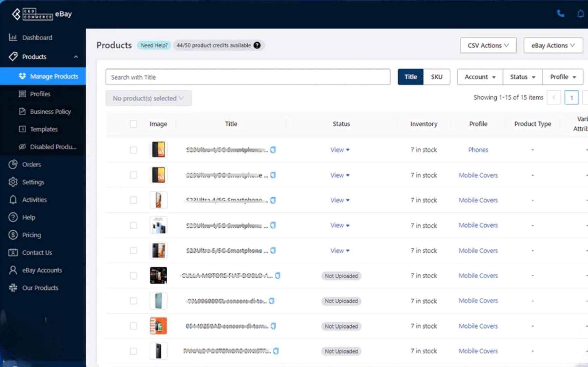Tick checkbox of second product row
The image size is (588, 367).
pyautogui.click(x=134, y=175)
